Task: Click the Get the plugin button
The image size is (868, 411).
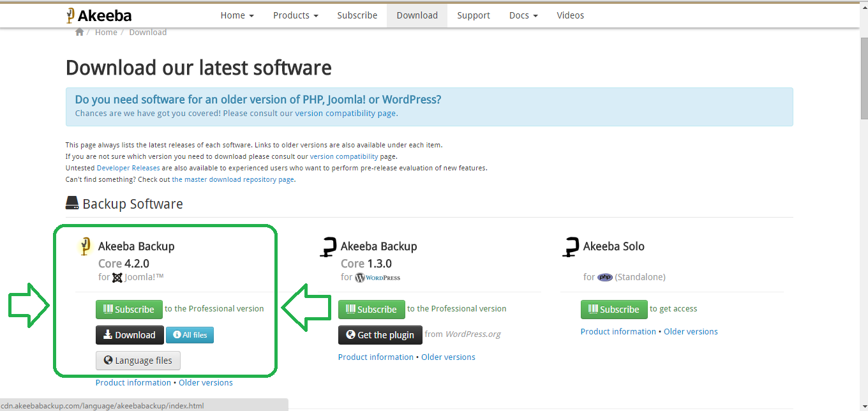Action: pyautogui.click(x=380, y=335)
